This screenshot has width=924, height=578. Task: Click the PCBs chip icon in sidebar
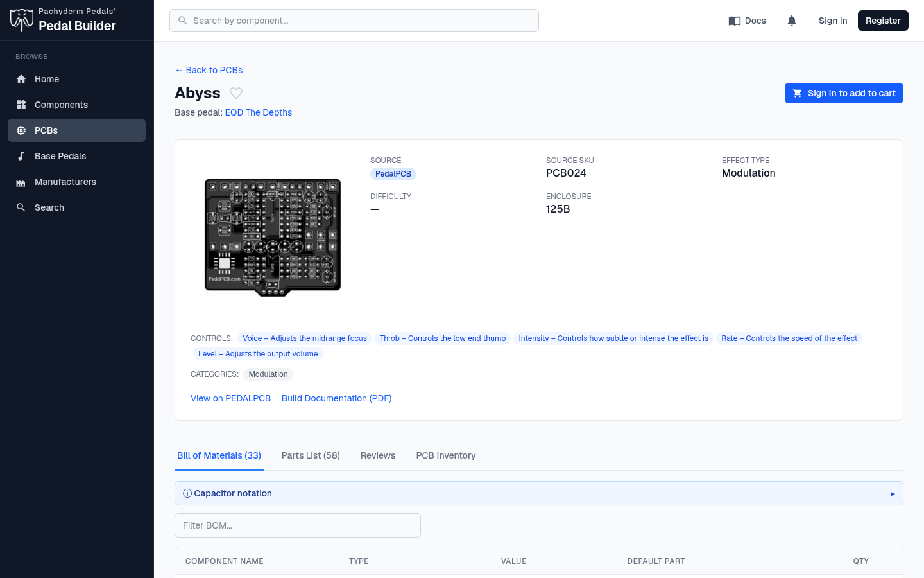coord(21,130)
